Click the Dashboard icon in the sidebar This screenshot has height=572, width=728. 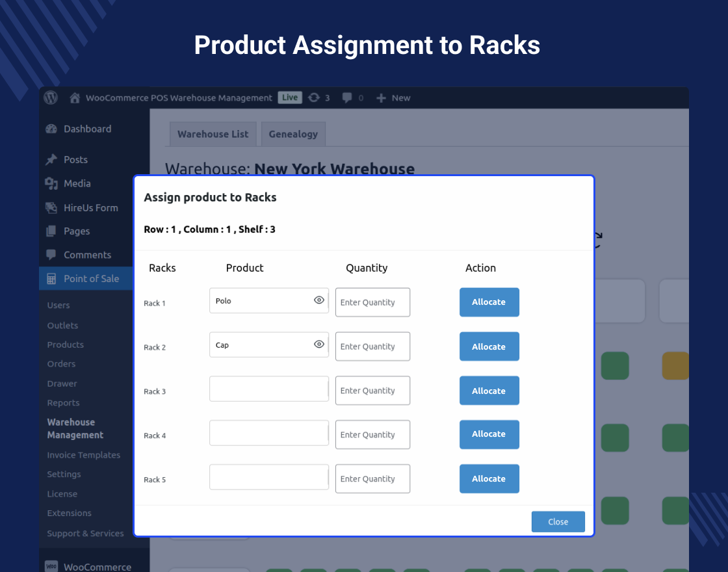point(50,129)
